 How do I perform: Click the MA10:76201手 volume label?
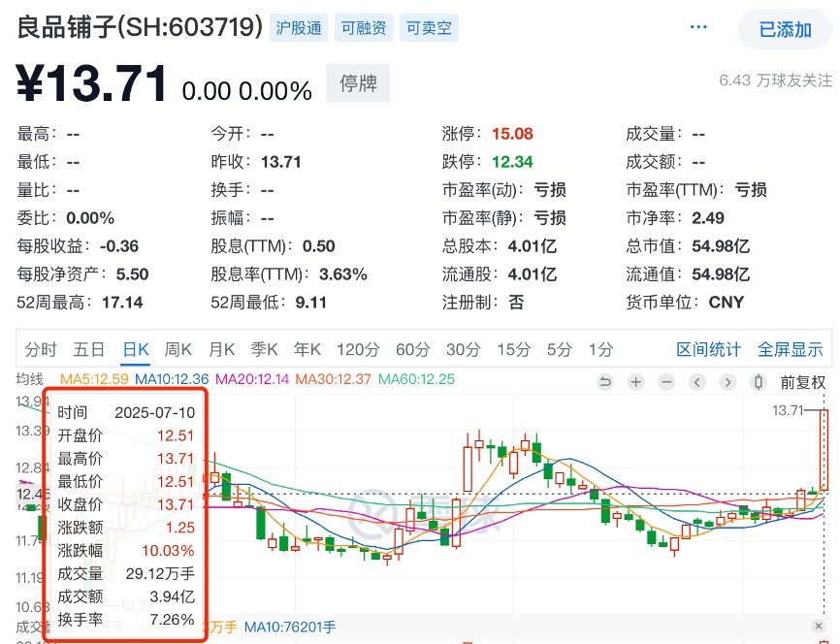point(290,627)
